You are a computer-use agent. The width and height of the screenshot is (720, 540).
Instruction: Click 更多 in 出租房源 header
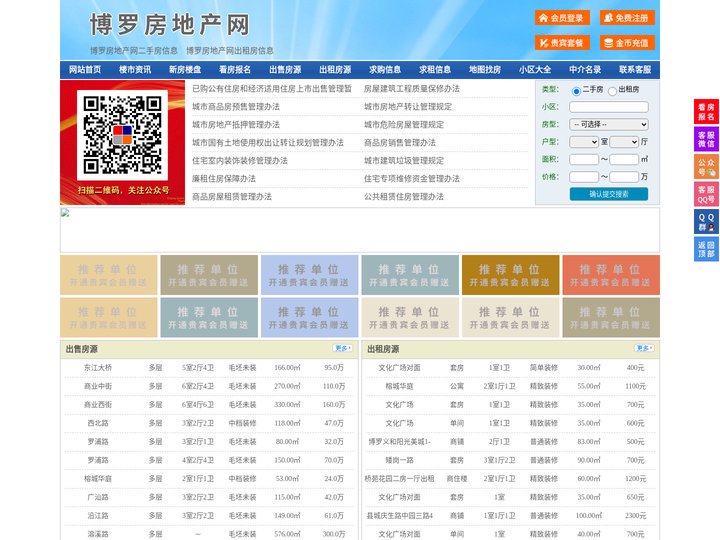click(644, 349)
